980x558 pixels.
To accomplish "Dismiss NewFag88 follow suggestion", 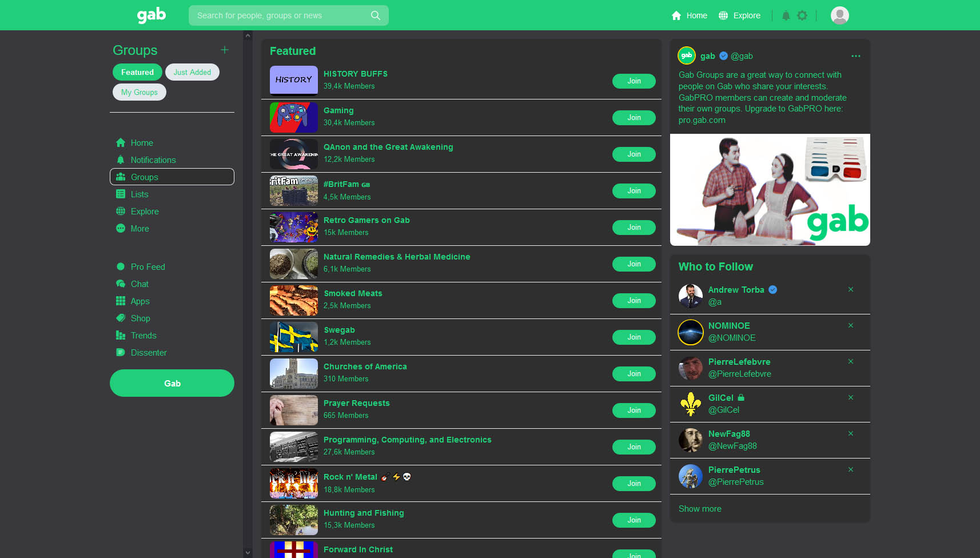I will [x=851, y=433].
